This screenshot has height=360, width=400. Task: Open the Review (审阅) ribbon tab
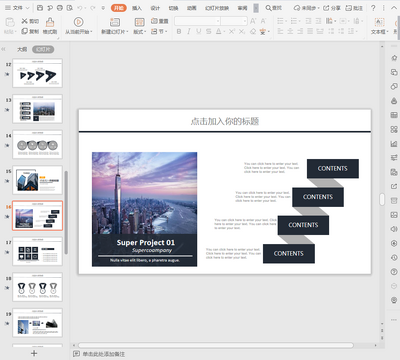[243, 8]
